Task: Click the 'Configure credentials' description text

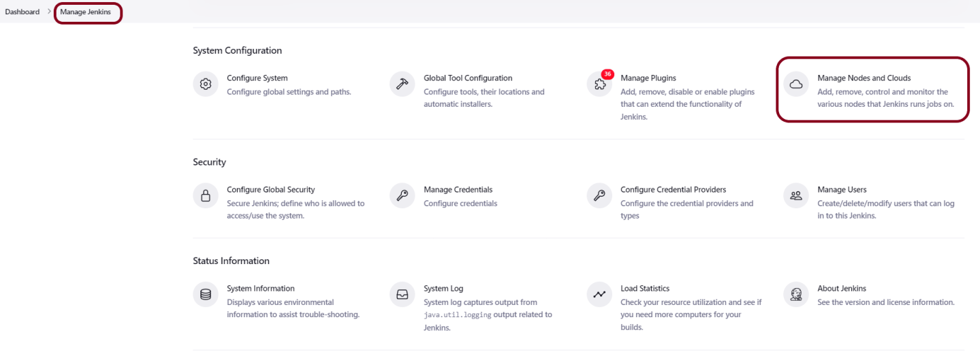Action: [x=460, y=204]
